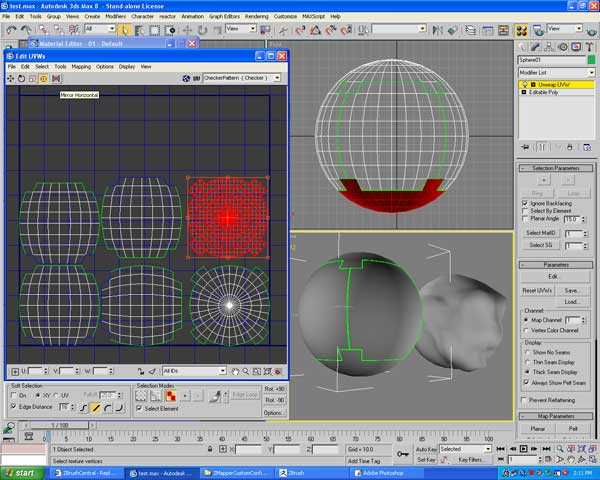
Task: Open the Create command panel tab
Action: click(522, 47)
